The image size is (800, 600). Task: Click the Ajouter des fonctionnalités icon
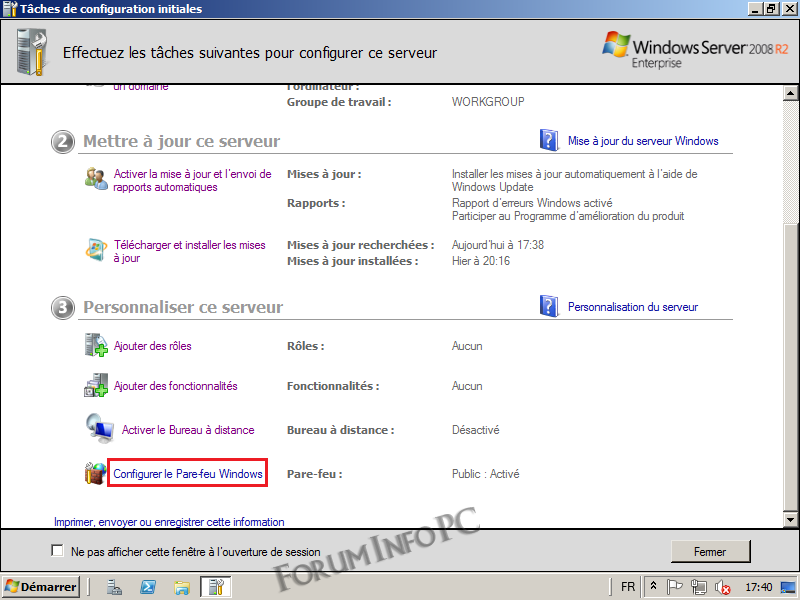(96, 385)
